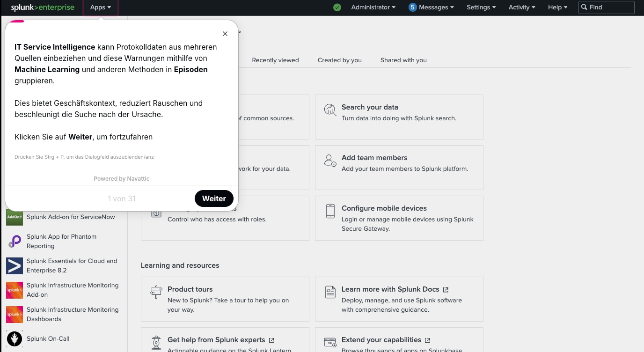Click the Learning and resources heading
The image size is (644, 352).
click(x=180, y=265)
